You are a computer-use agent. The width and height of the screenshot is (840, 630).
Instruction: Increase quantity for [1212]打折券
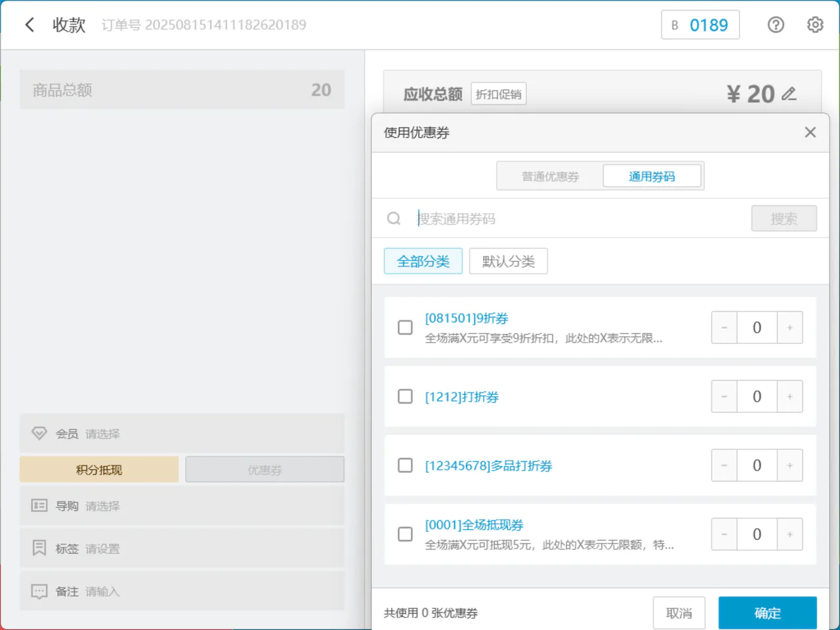click(790, 396)
